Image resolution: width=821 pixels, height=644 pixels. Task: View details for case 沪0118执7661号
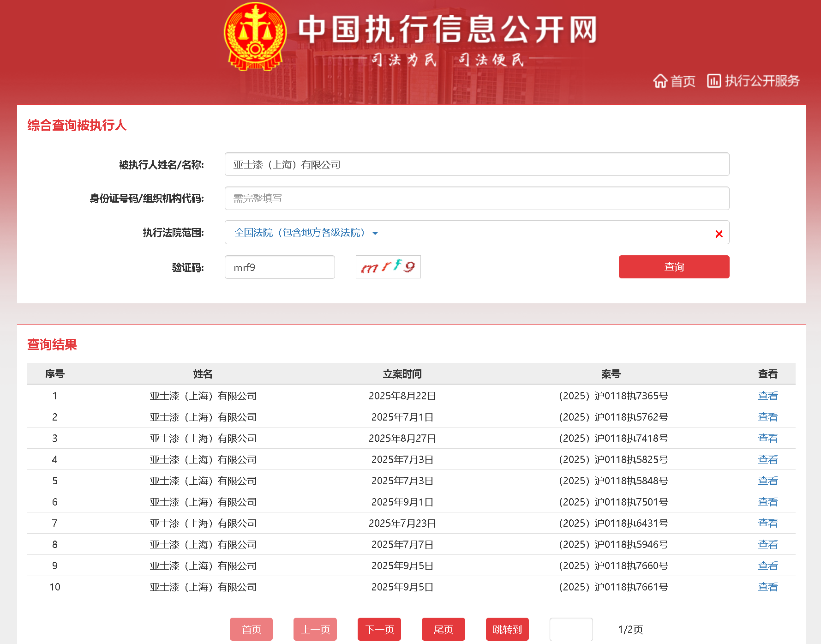point(767,587)
